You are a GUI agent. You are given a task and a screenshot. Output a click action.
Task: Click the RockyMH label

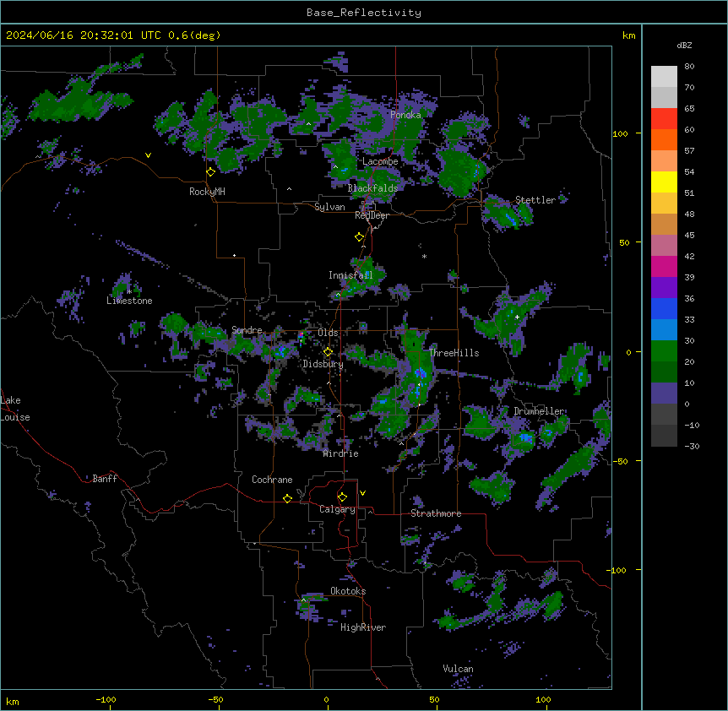pyautogui.click(x=207, y=192)
